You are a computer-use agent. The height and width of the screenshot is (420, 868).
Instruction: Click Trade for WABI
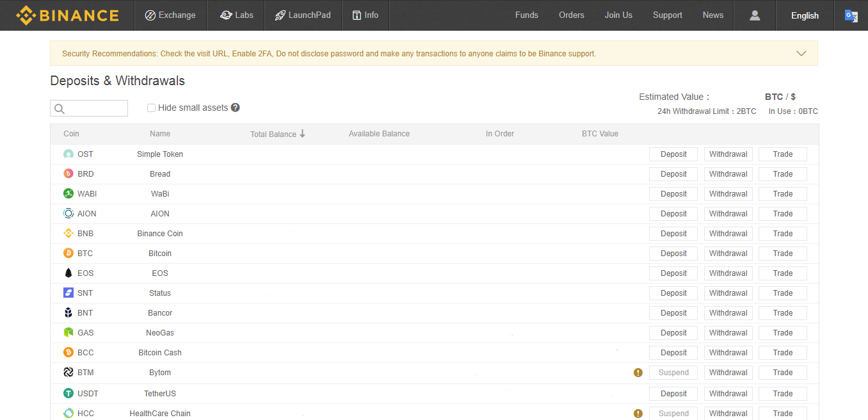[x=783, y=194]
